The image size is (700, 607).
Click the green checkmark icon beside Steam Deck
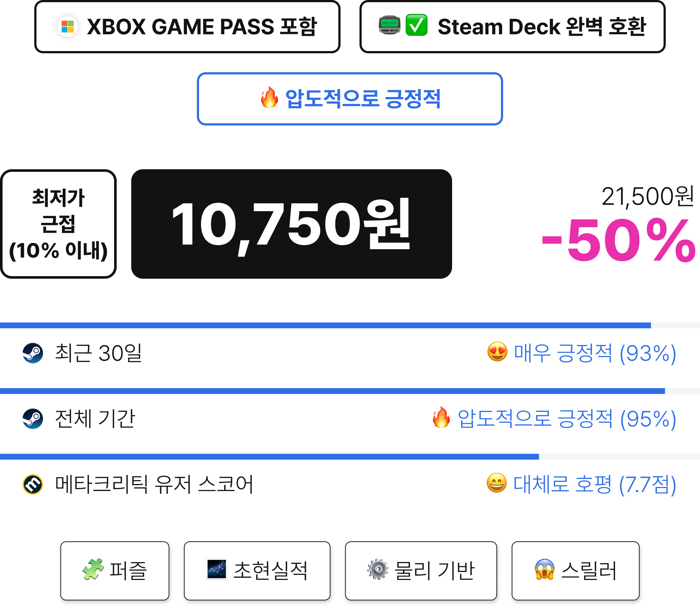[416, 25]
